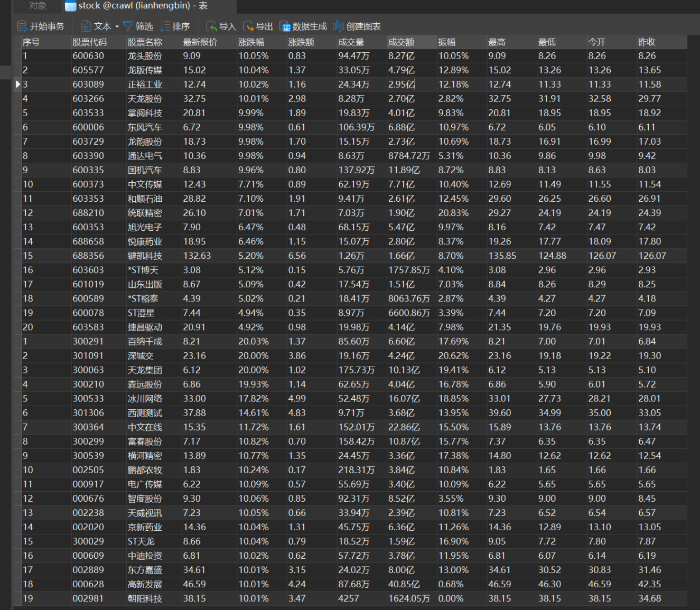Click the 悦康药业 name cell
700x610 pixels.
coord(154,241)
